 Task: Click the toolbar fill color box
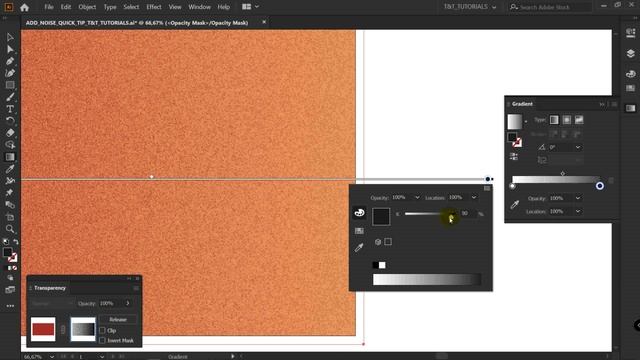click(7, 252)
